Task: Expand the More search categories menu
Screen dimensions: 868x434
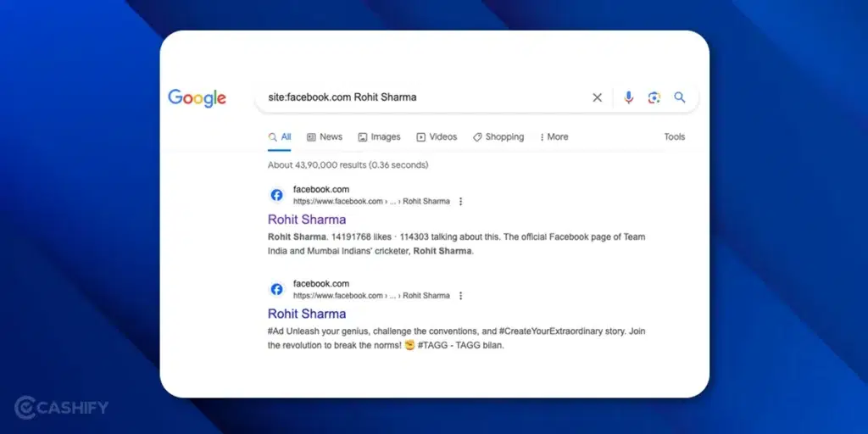Action: point(554,136)
